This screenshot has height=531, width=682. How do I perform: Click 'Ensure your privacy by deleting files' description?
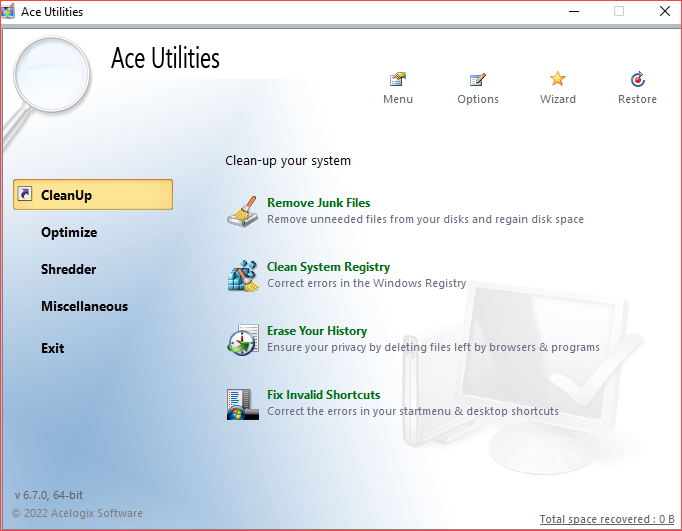(433, 347)
